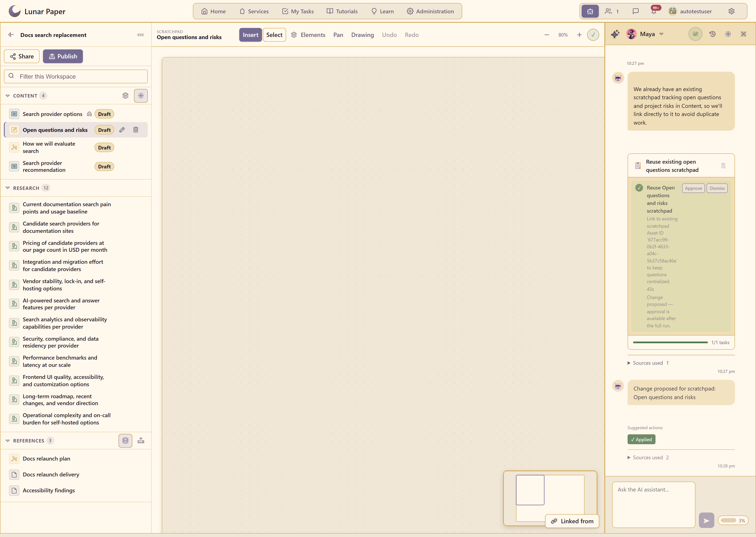Open the references database icon
Screen dimensions: 756x537
coord(125,440)
